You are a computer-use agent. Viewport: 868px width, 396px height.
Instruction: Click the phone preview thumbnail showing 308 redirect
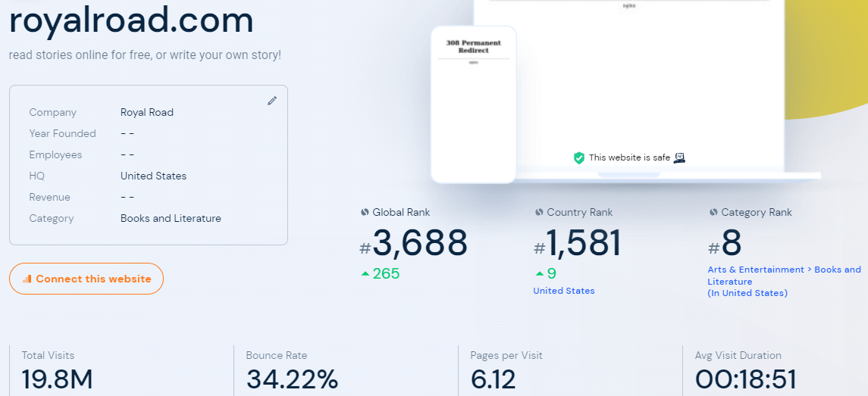tap(474, 104)
